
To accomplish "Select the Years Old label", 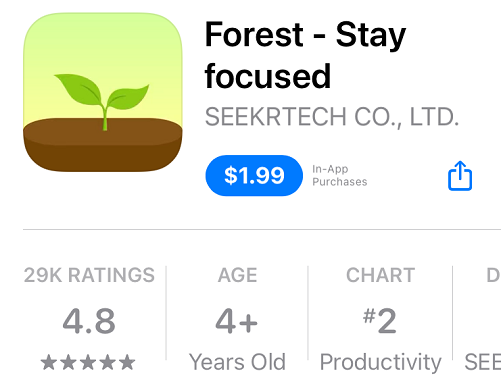I will click(237, 362).
